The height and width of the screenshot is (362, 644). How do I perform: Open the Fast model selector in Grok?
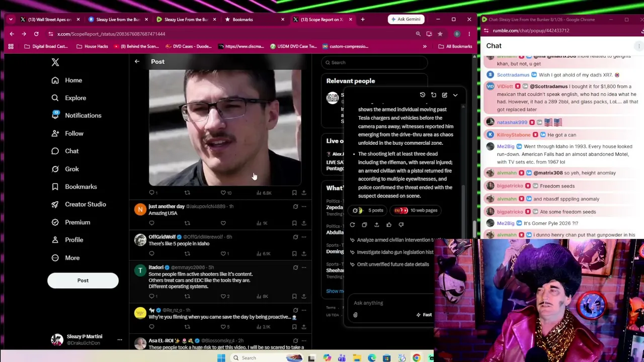pyautogui.click(x=424, y=315)
